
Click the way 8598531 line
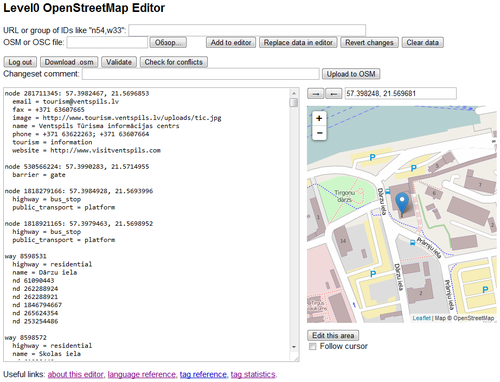25,256
